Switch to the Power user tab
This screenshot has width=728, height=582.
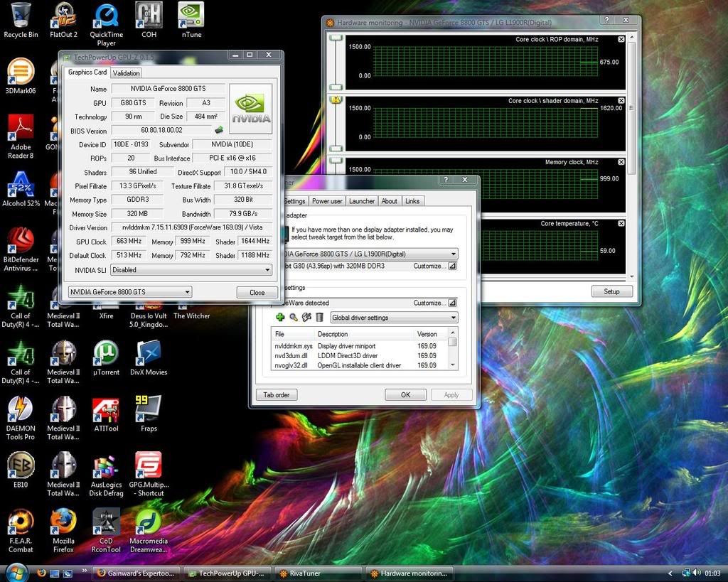pos(327,201)
